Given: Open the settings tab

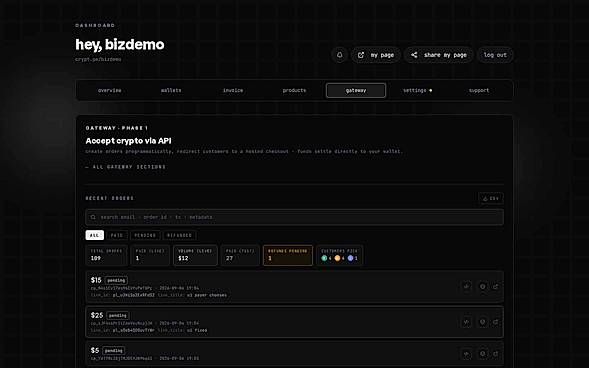Looking at the screenshot, I should point(417,90).
